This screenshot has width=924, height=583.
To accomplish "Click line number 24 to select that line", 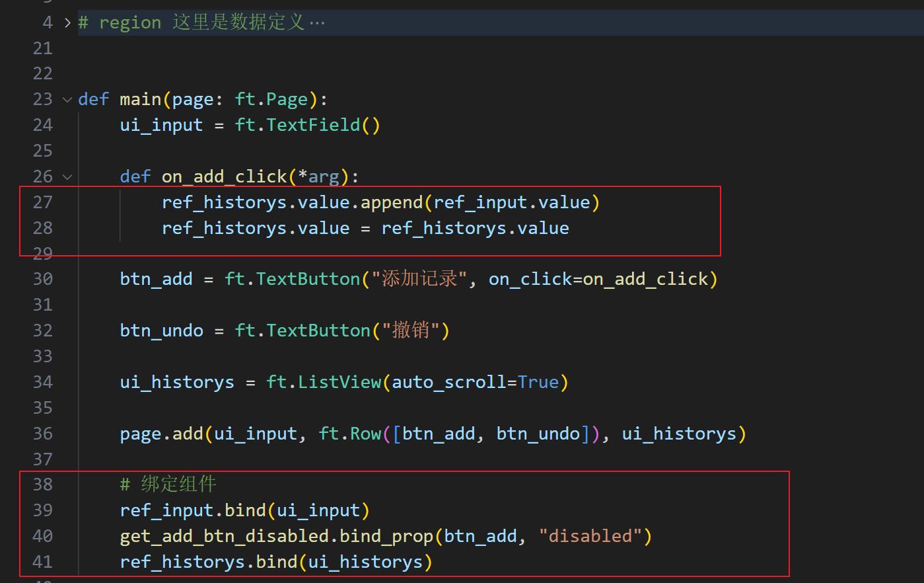I will point(42,124).
